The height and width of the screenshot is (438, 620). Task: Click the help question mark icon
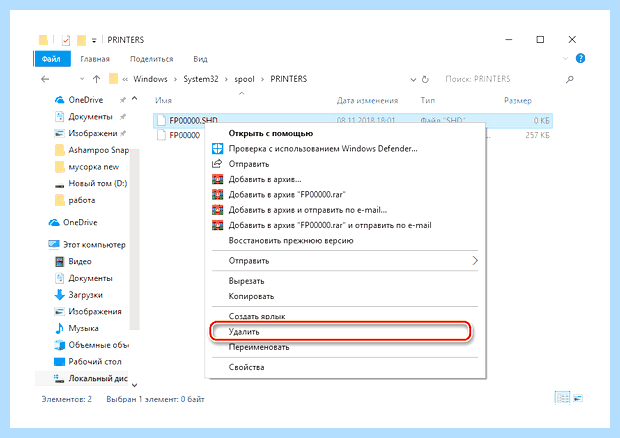click(580, 59)
